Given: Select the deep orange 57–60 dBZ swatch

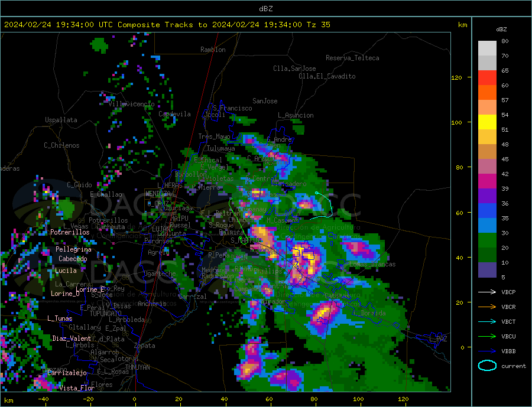Looking at the screenshot, I should tap(487, 93).
